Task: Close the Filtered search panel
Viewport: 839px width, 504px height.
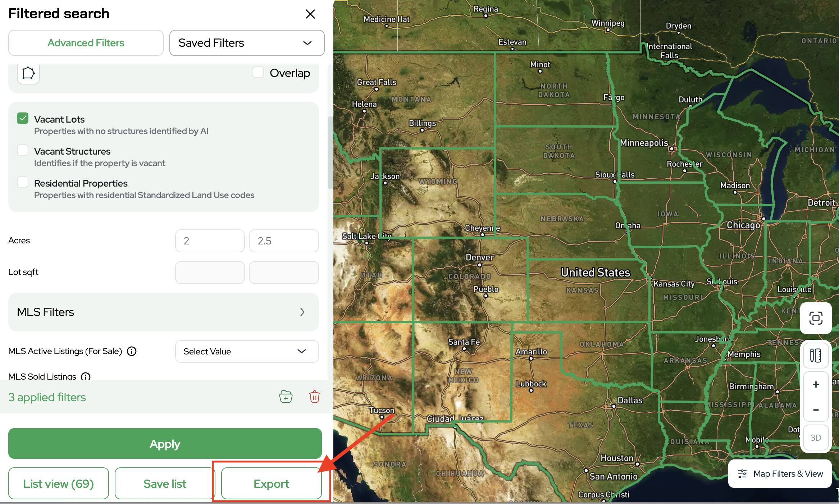Action: (x=310, y=14)
